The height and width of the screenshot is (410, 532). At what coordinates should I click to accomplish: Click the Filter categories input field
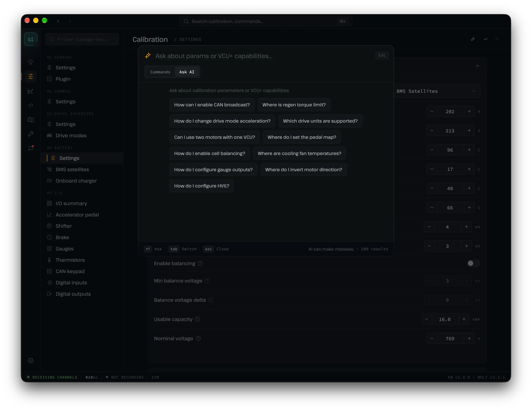pos(82,39)
